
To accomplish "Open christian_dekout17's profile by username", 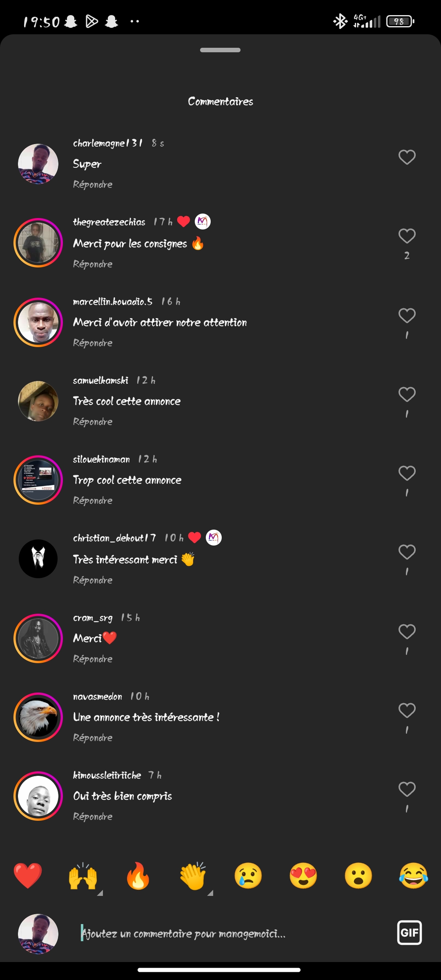I will tap(114, 538).
